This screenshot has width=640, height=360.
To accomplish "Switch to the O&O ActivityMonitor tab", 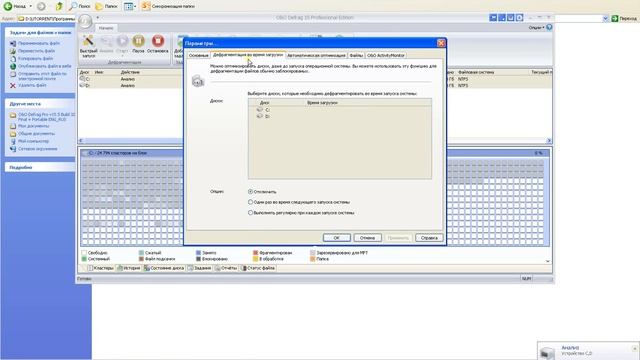I will point(386,55).
